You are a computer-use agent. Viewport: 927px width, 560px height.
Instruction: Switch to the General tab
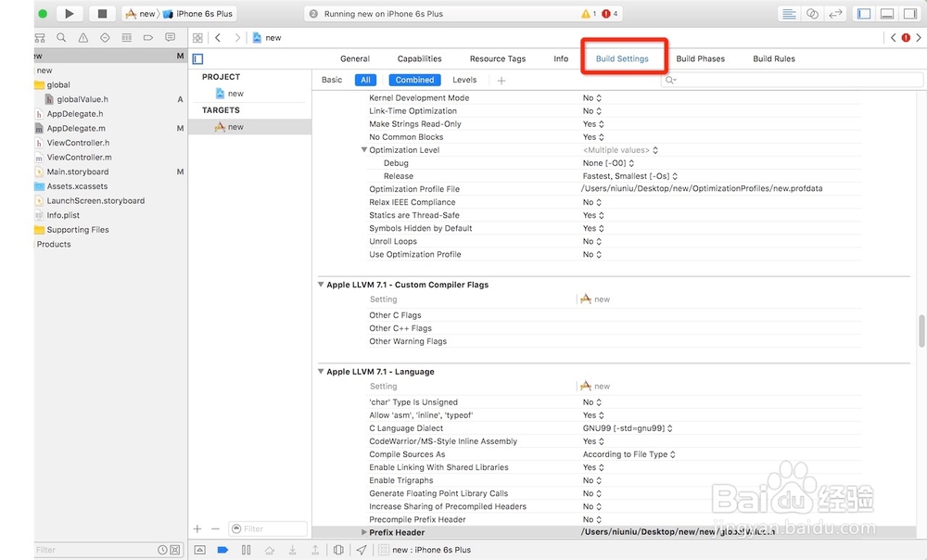(x=355, y=58)
